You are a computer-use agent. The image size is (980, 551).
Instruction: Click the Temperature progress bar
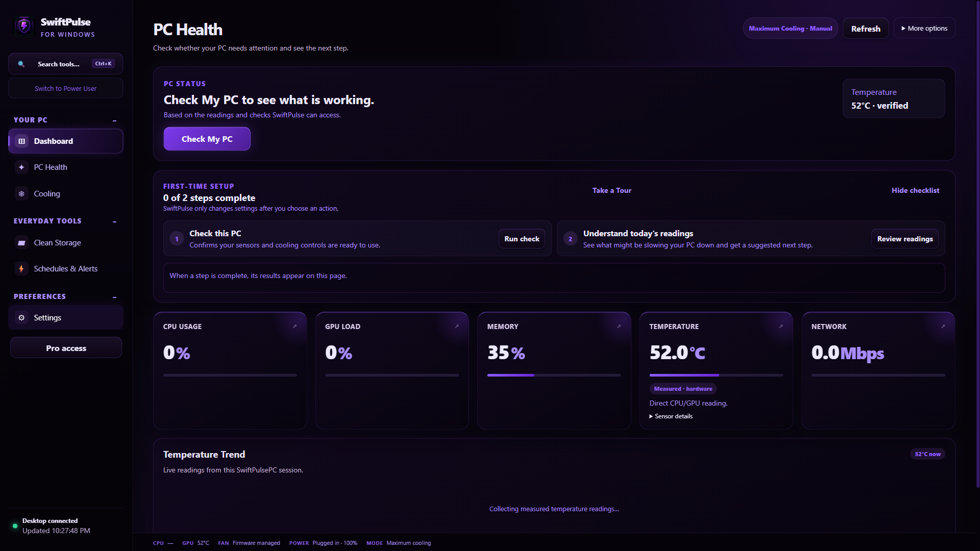716,375
